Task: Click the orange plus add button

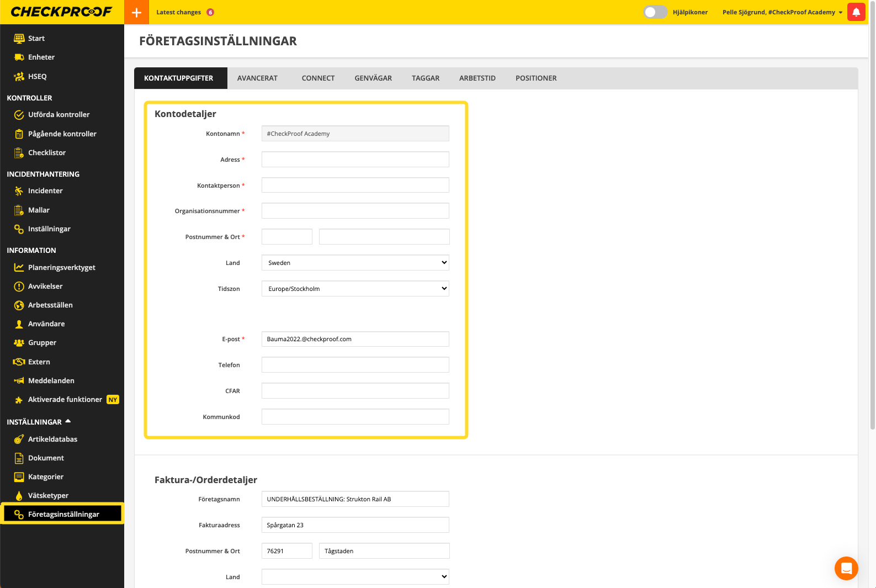Action: pyautogui.click(x=136, y=12)
